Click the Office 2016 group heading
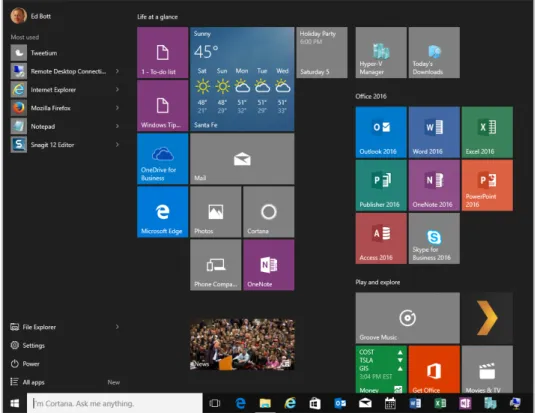The width and height of the screenshot is (537, 413). click(371, 96)
